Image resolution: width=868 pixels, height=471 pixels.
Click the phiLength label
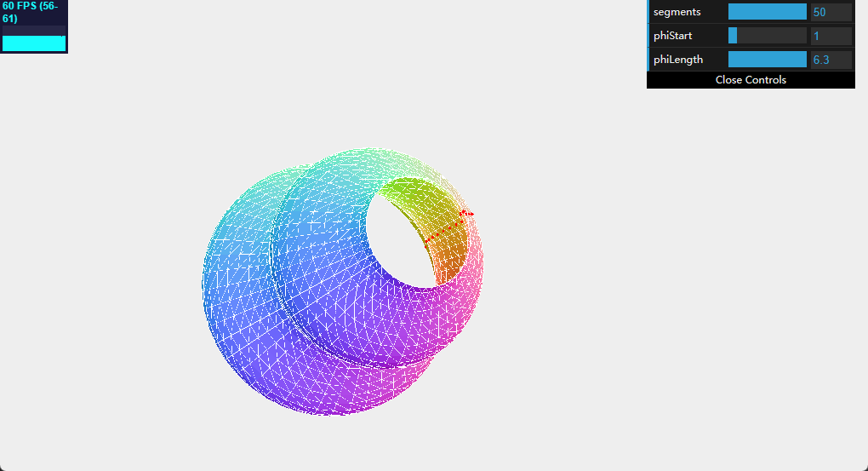[x=678, y=60]
